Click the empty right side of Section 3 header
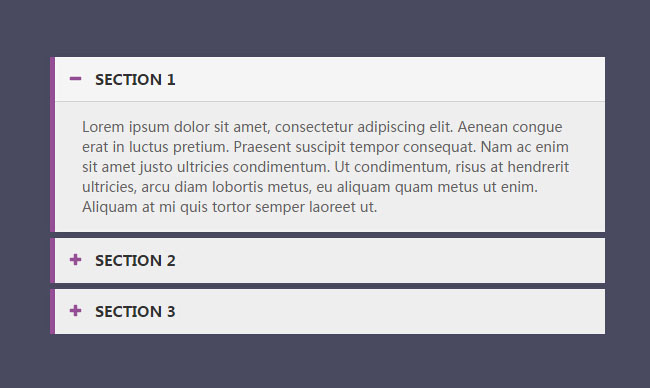This screenshot has width=650, height=388. tap(390, 312)
